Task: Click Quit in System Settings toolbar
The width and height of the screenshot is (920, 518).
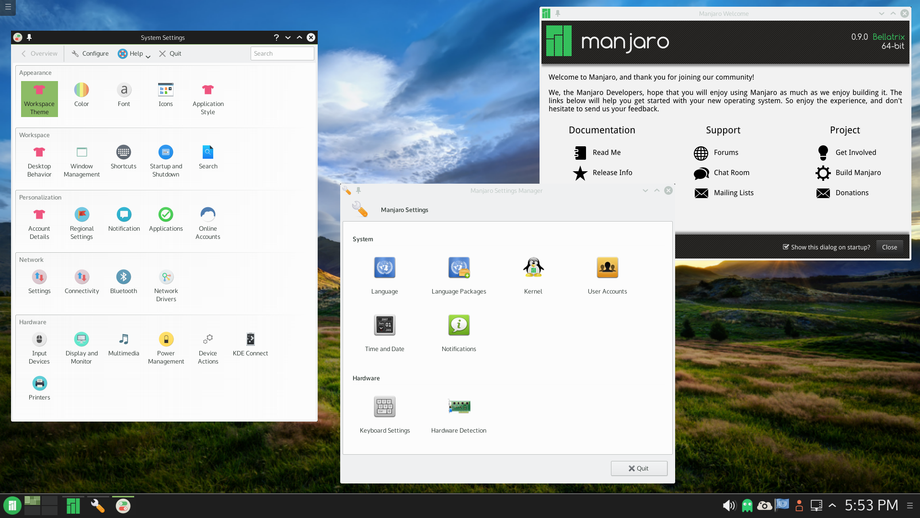Action: (170, 54)
